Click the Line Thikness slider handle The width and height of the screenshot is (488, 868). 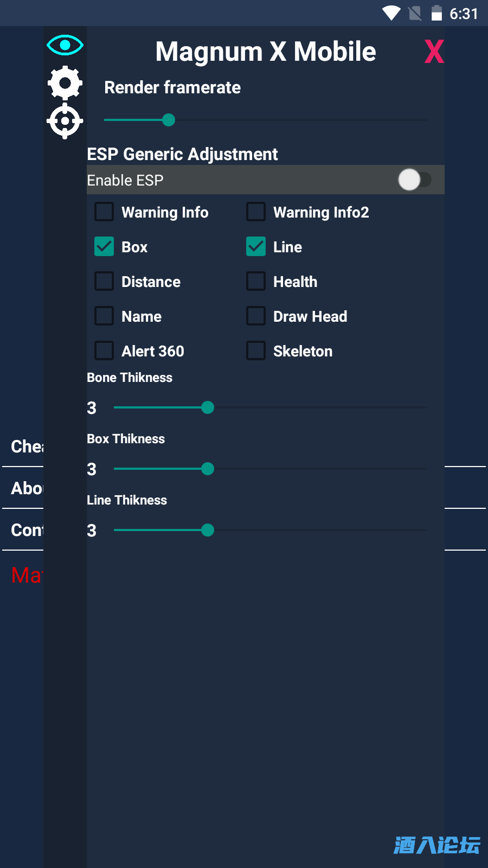click(208, 530)
